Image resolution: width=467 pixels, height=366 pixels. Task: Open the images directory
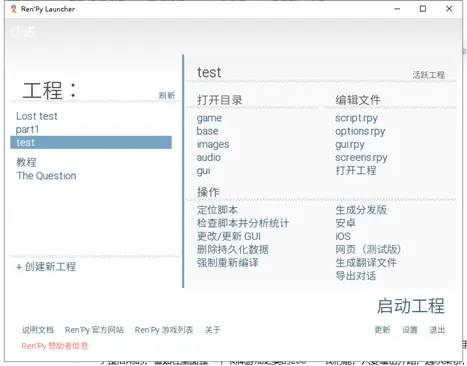(x=213, y=144)
